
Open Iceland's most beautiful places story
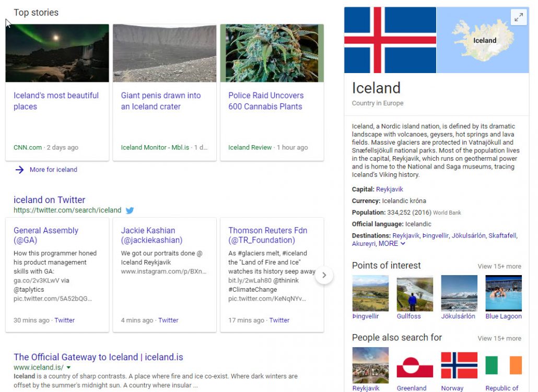(x=56, y=101)
